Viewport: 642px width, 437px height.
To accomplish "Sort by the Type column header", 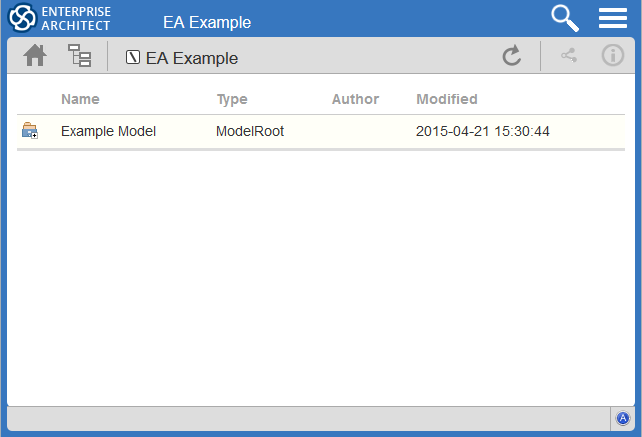I will [x=232, y=99].
